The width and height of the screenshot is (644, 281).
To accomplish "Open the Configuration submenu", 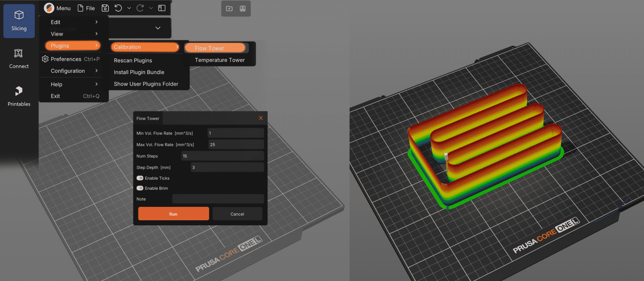I will point(74,71).
